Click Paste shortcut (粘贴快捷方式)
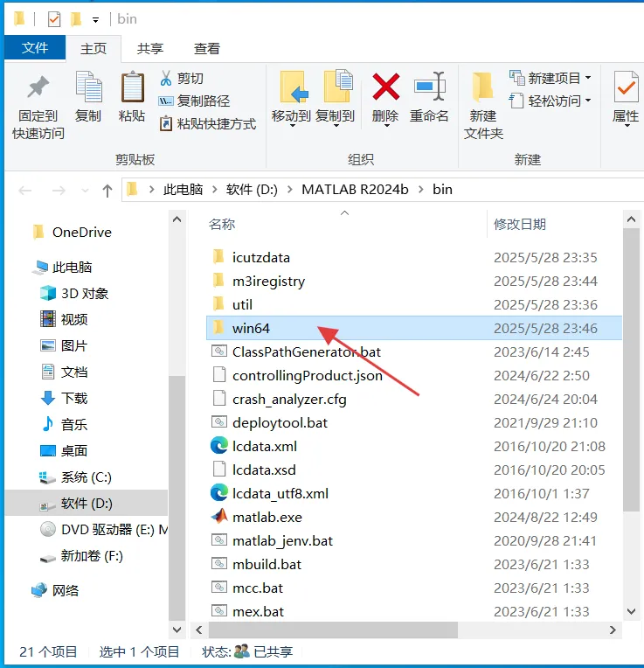 [x=208, y=124]
